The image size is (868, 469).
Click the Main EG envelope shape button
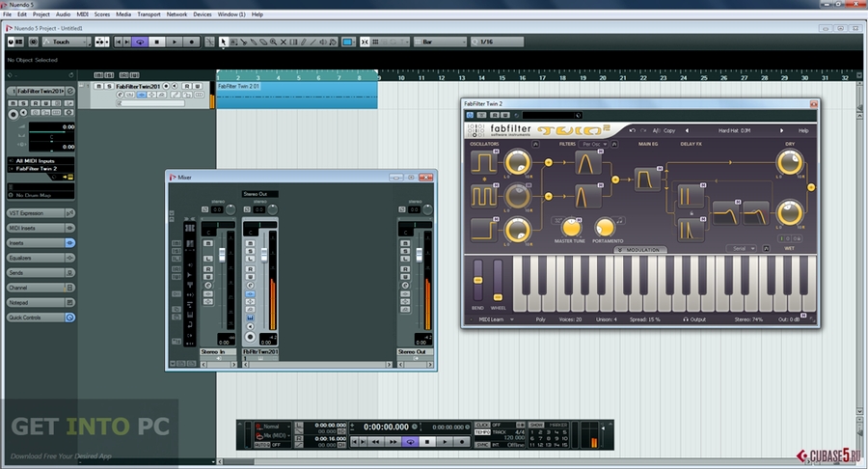click(x=646, y=179)
